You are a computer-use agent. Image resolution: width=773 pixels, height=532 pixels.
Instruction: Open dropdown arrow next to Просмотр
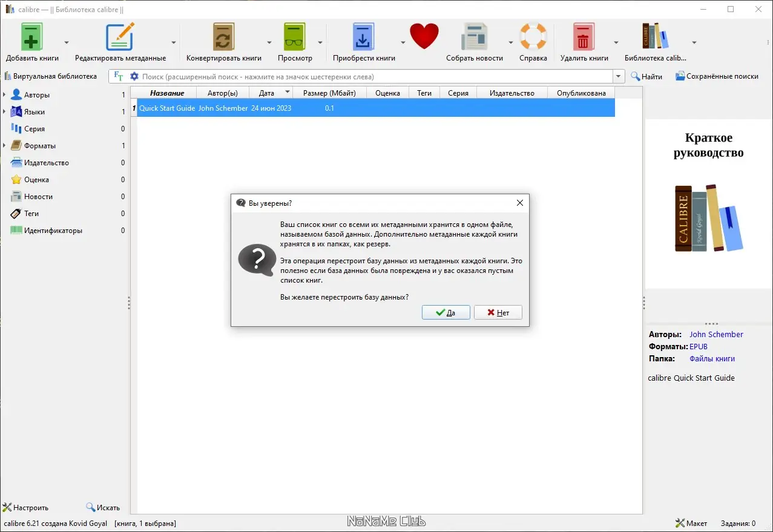[320, 42]
